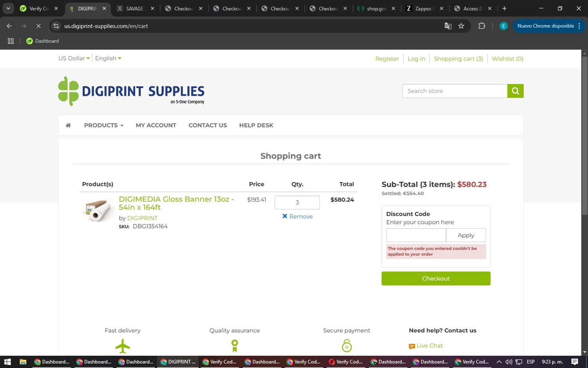Close the DIGIPRINT browser tab

coord(104,8)
